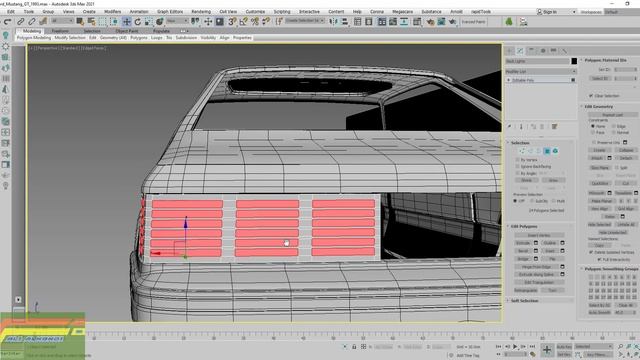The height and width of the screenshot is (360, 640).
Task: Open the Create command panel tab
Action: tap(510, 51)
